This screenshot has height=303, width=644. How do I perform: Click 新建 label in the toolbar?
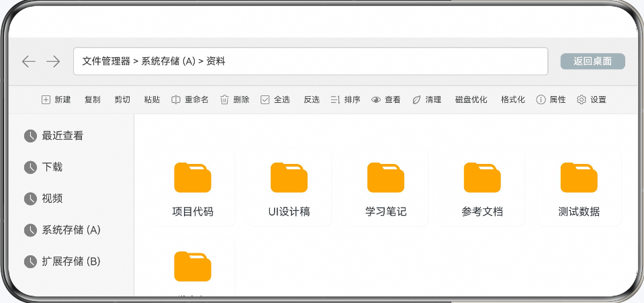click(x=63, y=99)
